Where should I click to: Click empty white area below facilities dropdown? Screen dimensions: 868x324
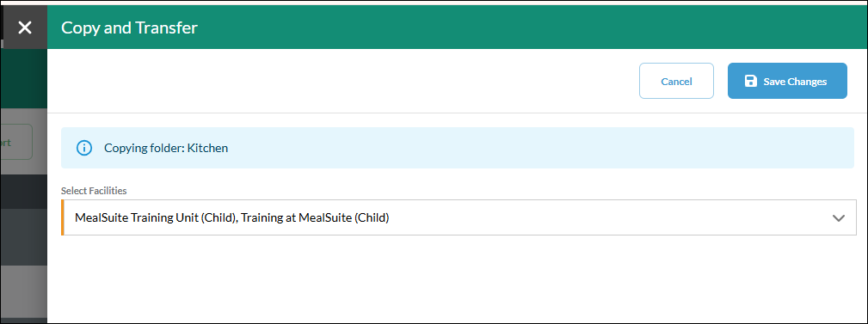[x=458, y=279]
